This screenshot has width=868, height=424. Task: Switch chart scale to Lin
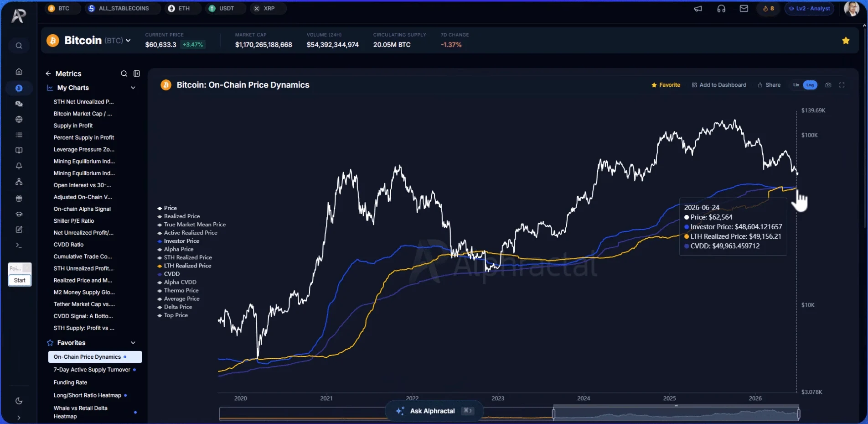pos(796,85)
